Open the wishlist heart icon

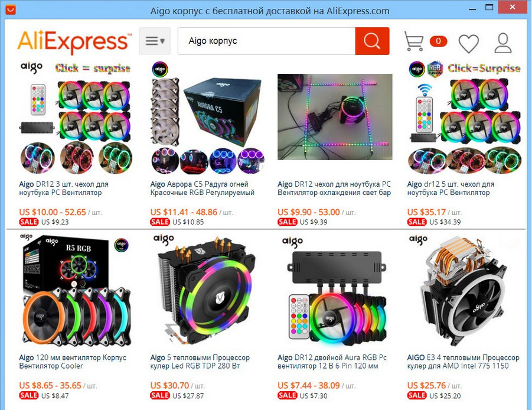tap(469, 44)
